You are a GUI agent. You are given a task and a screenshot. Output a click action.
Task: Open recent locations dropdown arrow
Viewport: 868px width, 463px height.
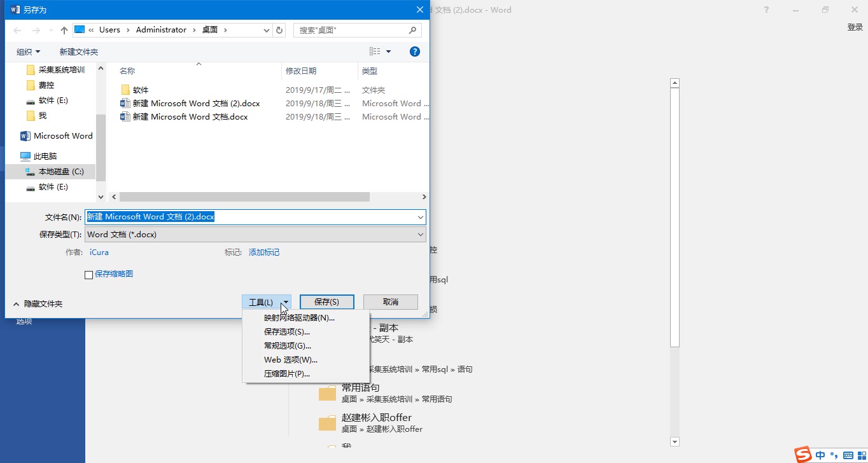click(51, 30)
